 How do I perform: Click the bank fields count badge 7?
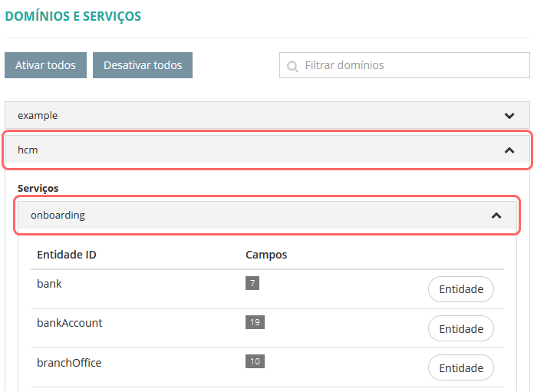coord(252,283)
